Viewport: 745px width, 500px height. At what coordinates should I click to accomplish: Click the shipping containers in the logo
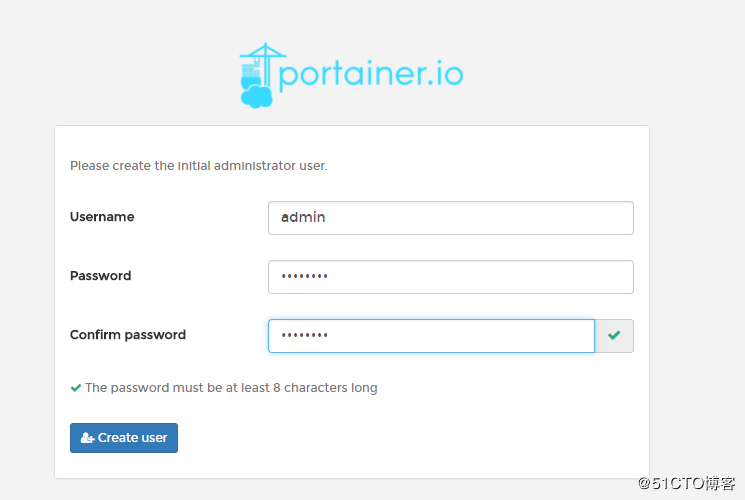point(250,71)
